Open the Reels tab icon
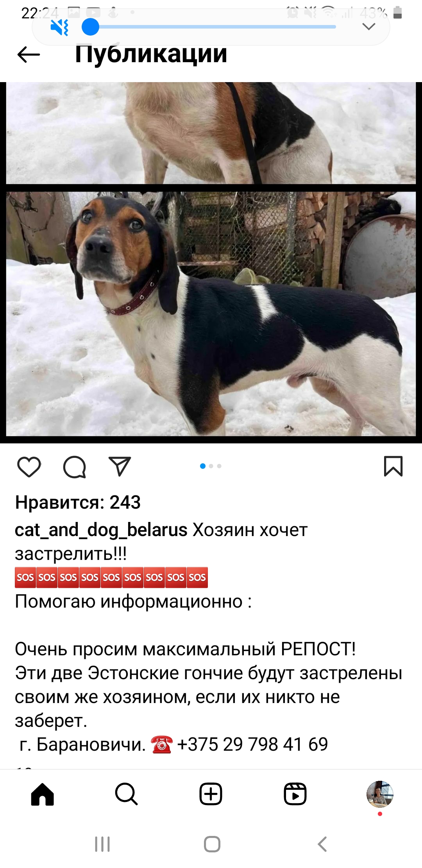422x868 pixels. 295,794
